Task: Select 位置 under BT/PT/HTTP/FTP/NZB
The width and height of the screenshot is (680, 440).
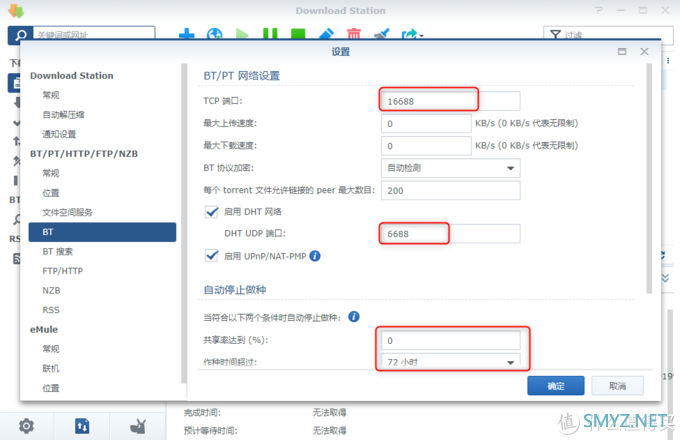Action: [51, 193]
